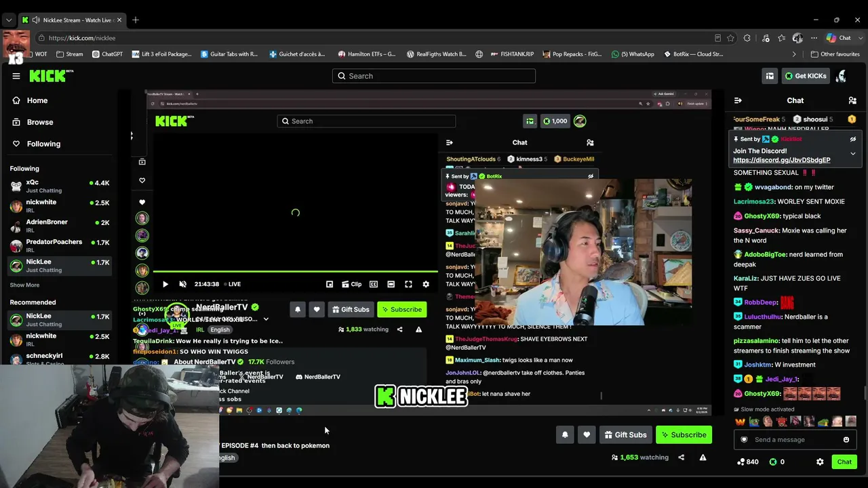Mute the NickLee Stream browser tab
The width and height of the screenshot is (868, 488).
pos(35,20)
